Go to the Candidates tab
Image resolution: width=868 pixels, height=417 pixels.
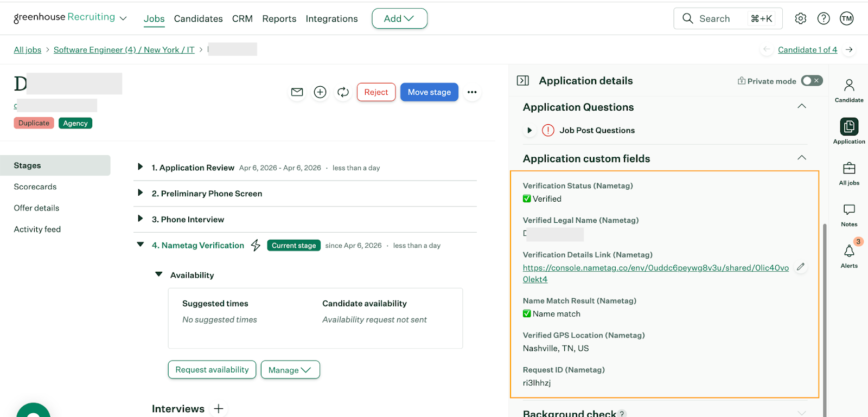(198, 18)
